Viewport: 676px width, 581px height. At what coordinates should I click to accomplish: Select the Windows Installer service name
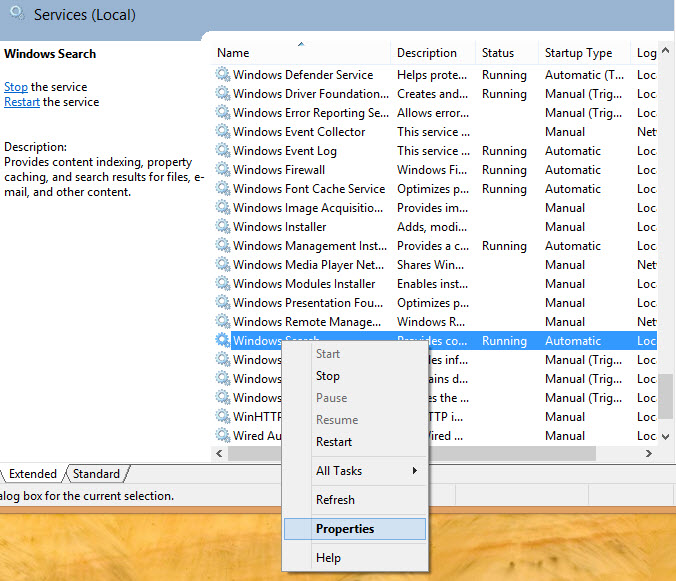pos(279,227)
